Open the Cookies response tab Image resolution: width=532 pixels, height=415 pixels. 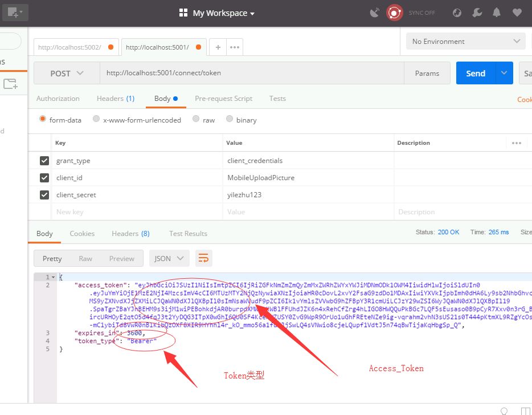pyautogui.click(x=82, y=233)
